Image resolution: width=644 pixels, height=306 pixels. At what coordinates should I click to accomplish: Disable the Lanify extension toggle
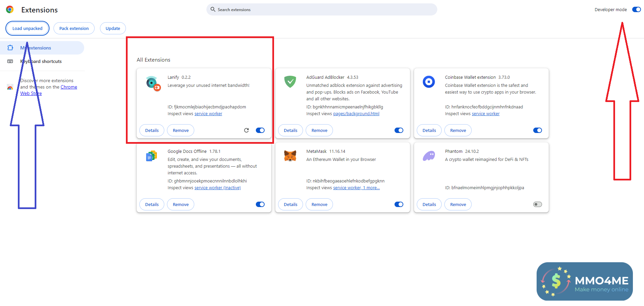[x=260, y=130]
